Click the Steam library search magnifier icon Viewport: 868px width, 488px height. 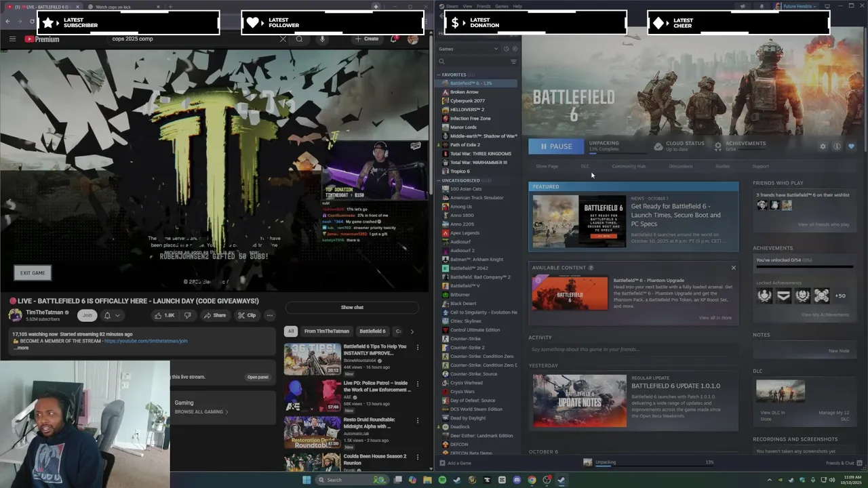[x=441, y=62]
